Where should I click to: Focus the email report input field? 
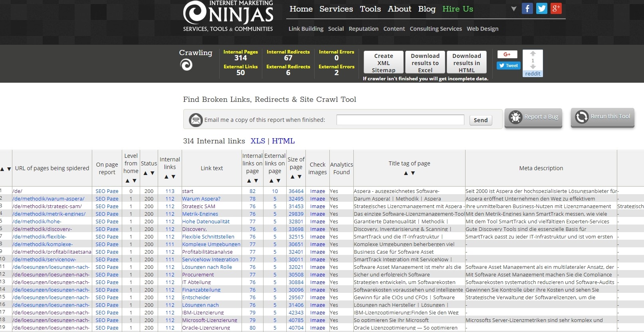pos(400,120)
